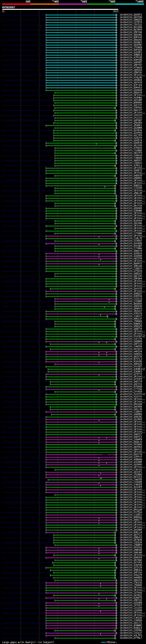
Task: Select hit UniRef100_Q8W2K4
Action: click(131, 20)
